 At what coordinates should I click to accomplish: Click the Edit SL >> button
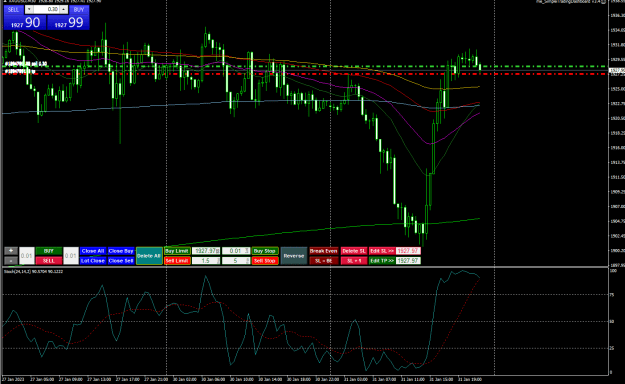pos(382,251)
